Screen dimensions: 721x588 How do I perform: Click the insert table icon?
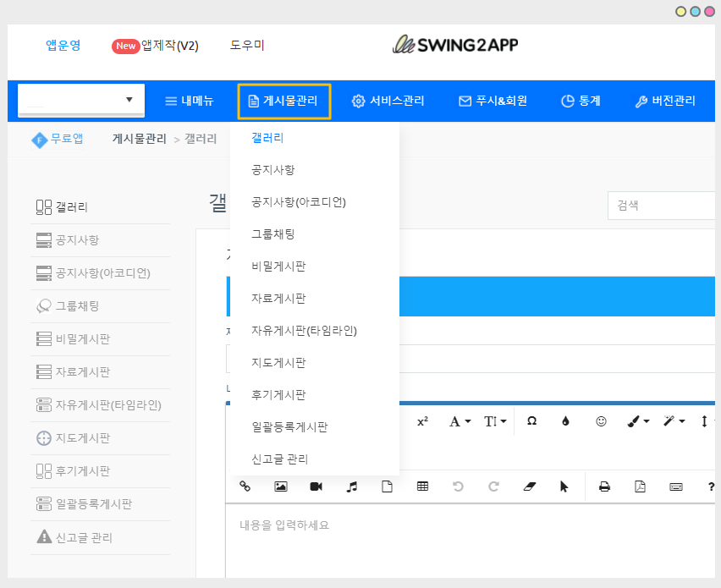pyautogui.click(x=422, y=486)
